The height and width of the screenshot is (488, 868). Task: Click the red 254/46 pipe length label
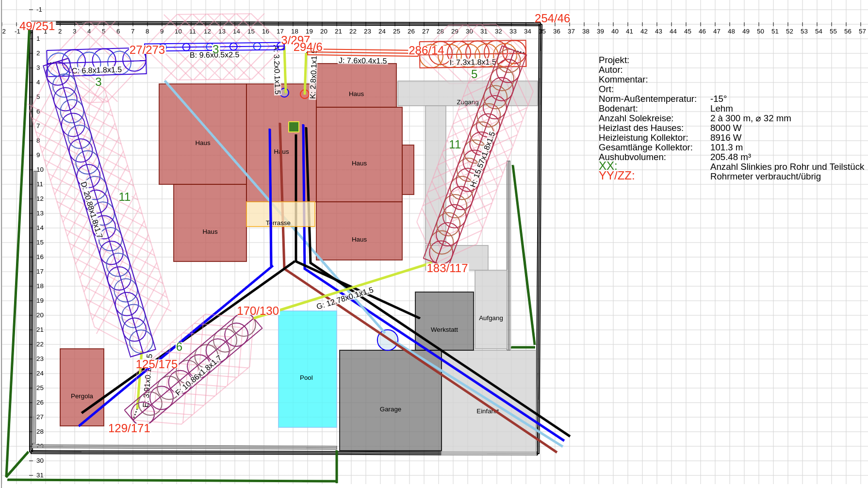point(552,18)
